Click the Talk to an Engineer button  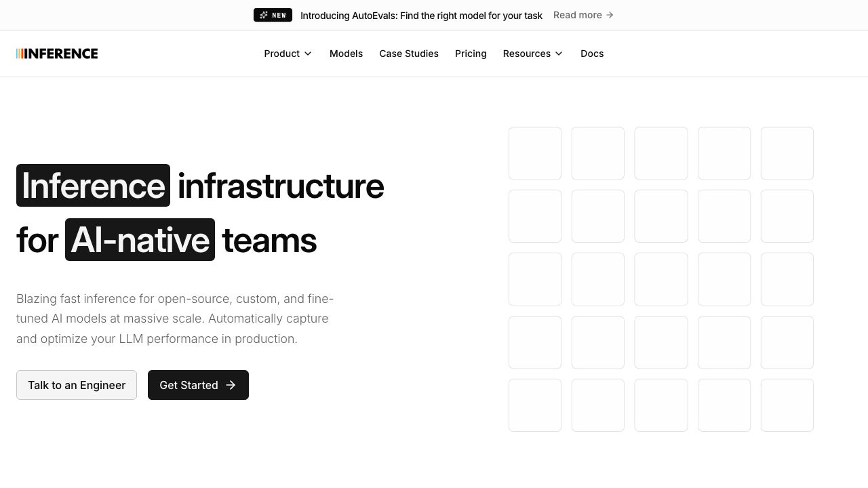77,385
